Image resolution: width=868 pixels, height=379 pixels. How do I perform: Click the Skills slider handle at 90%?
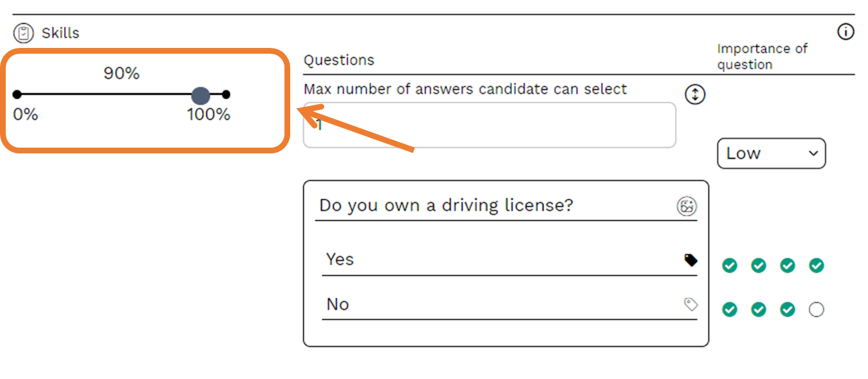201,95
